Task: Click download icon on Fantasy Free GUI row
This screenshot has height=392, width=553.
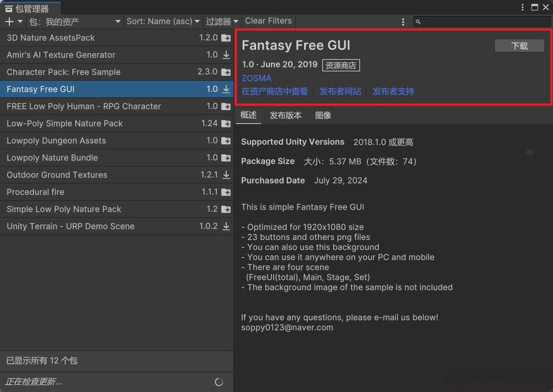Action: click(226, 89)
